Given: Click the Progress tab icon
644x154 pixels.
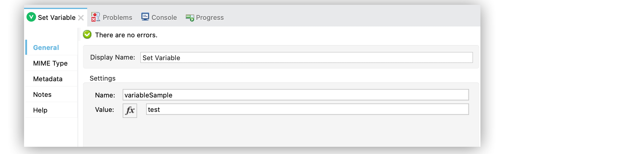Looking at the screenshot, I should click(x=190, y=18).
